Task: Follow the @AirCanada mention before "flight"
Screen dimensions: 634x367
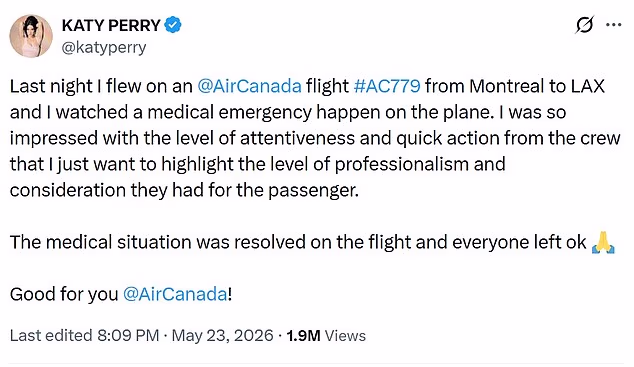Action: [249, 86]
